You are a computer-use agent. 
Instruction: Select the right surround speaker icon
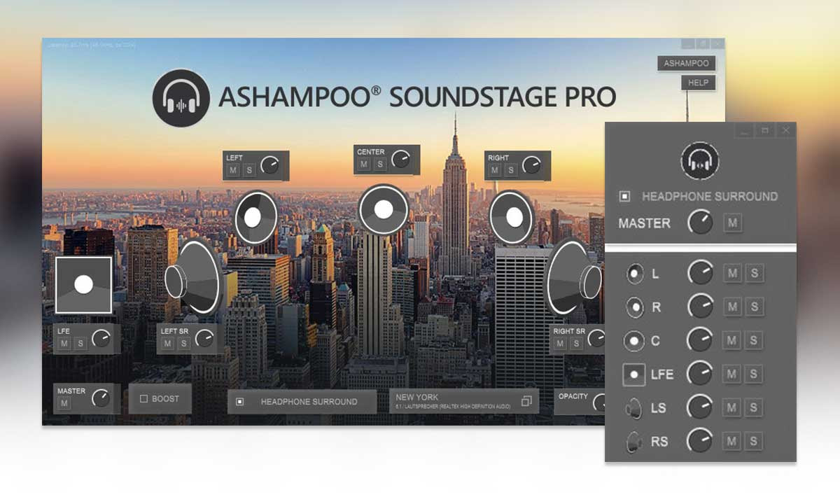click(575, 277)
